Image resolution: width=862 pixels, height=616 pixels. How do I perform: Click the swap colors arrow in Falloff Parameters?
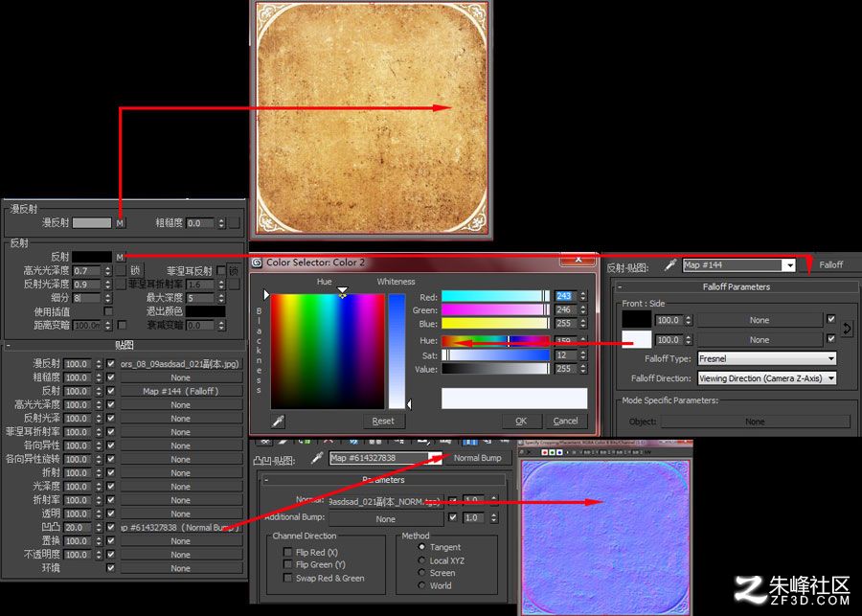[x=848, y=329]
